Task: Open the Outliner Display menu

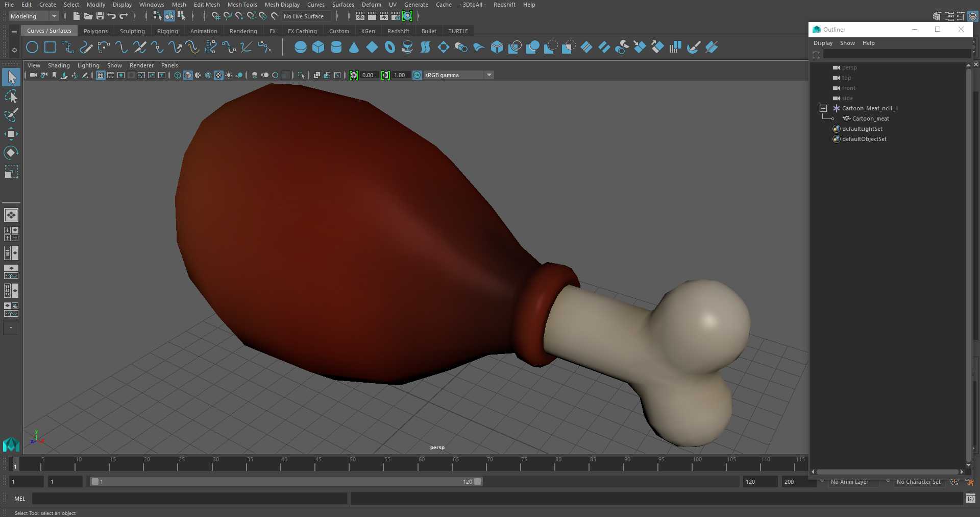Action: (x=823, y=43)
